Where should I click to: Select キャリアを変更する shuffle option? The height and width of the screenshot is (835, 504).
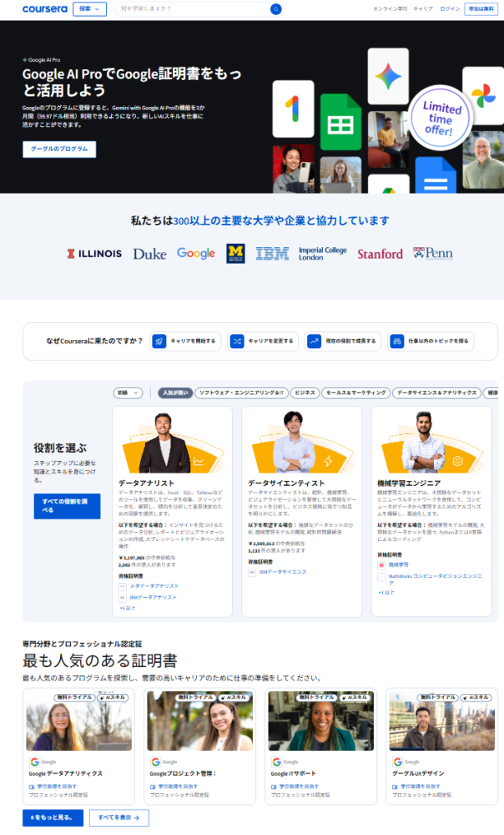(x=263, y=341)
